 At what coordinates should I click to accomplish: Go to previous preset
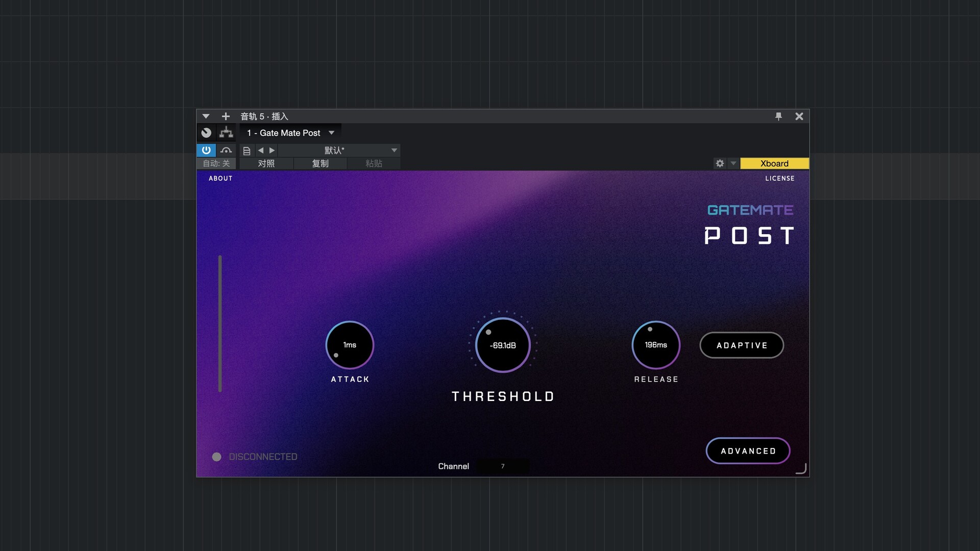pos(261,151)
